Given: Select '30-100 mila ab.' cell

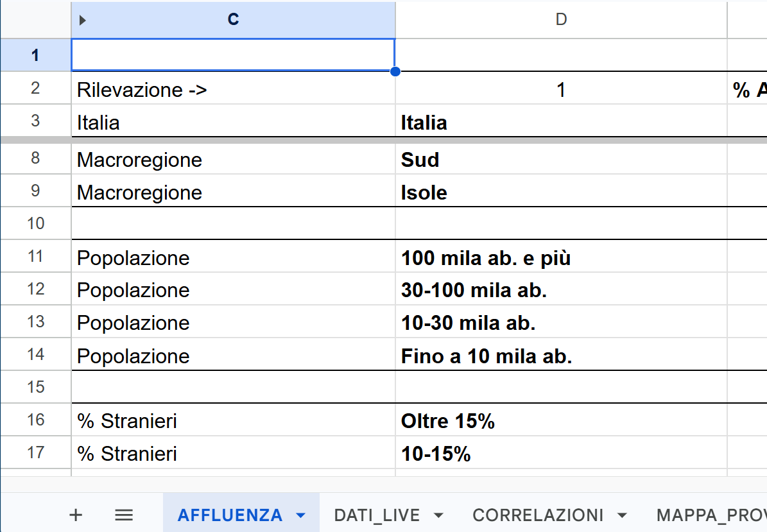Looking at the screenshot, I should tap(561, 289).
